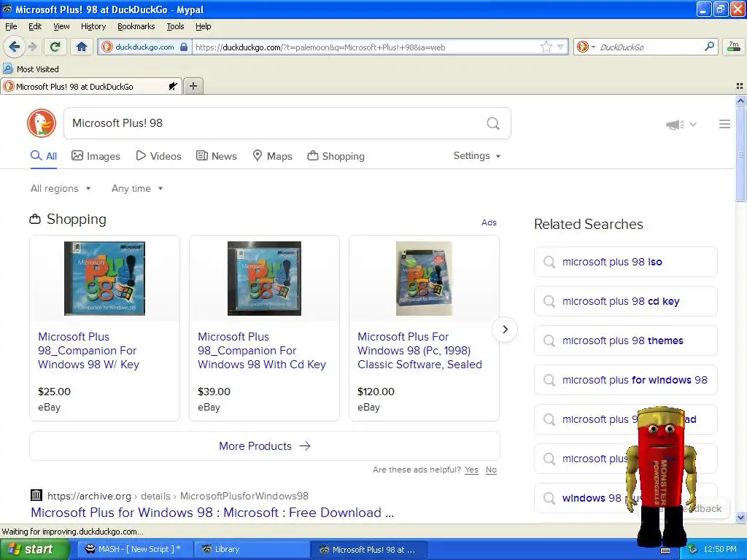The height and width of the screenshot is (560, 747).
Task: Show next shopping products with the arrow
Action: click(505, 329)
